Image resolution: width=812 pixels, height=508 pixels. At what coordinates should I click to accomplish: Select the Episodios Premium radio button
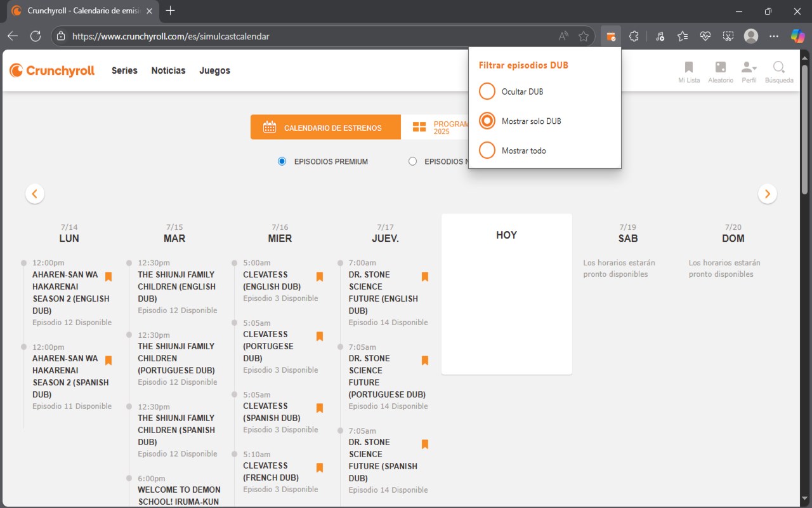282,161
